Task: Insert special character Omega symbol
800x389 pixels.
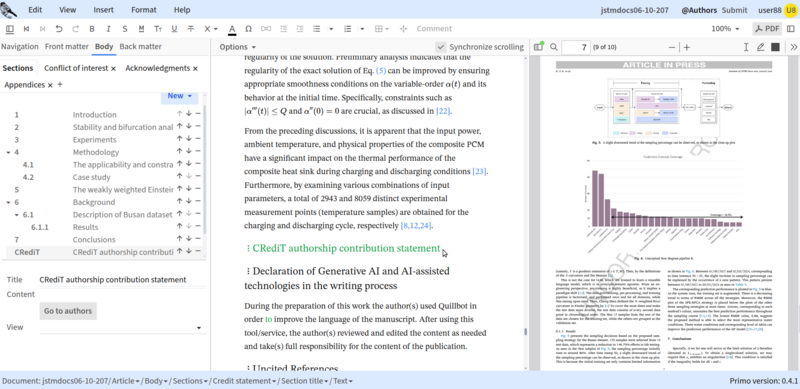Action: pyautogui.click(x=248, y=29)
